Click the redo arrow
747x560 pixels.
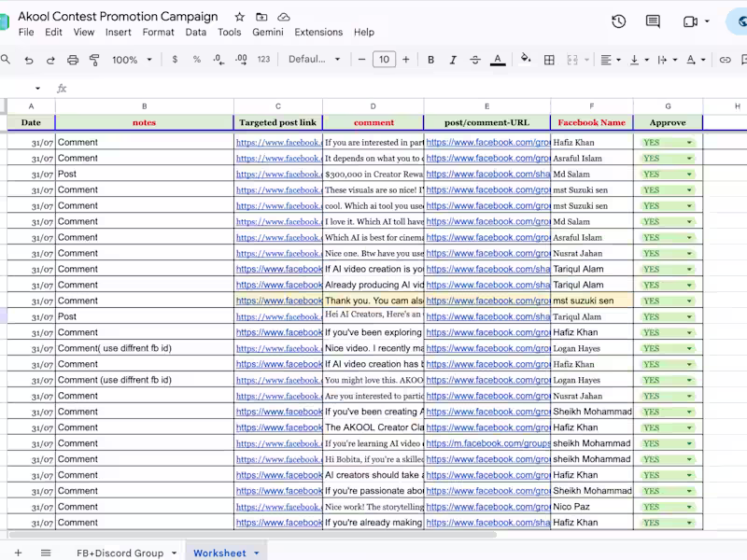coord(50,60)
